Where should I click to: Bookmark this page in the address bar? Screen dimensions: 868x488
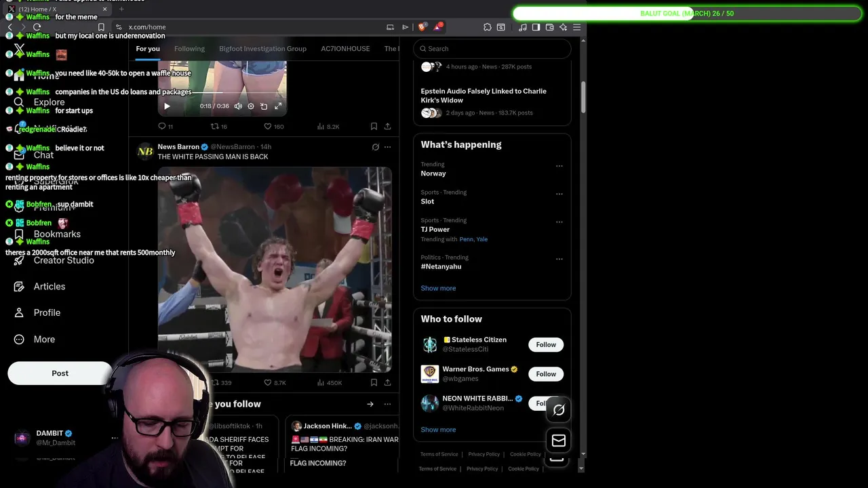click(x=101, y=27)
